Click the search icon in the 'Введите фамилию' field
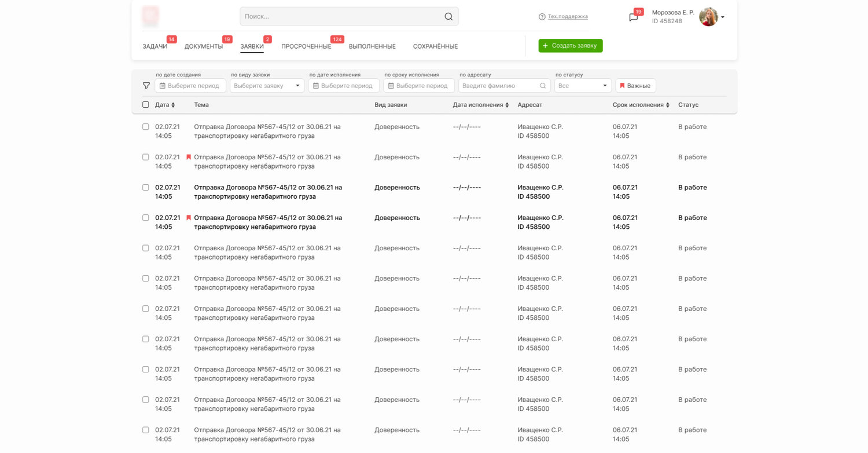Screen dimensions: 868x453 point(543,86)
